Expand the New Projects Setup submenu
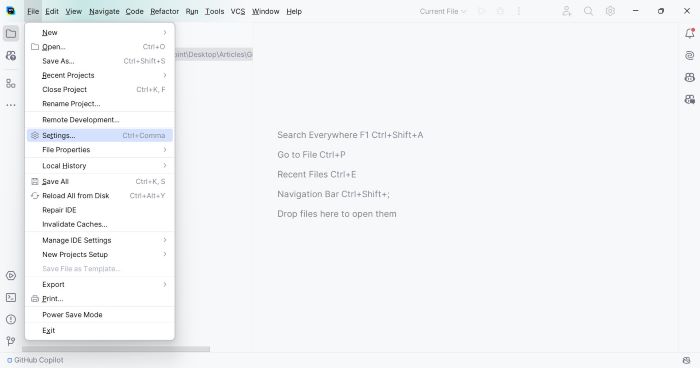Viewport: 700px width, 368px height. click(x=100, y=254)
